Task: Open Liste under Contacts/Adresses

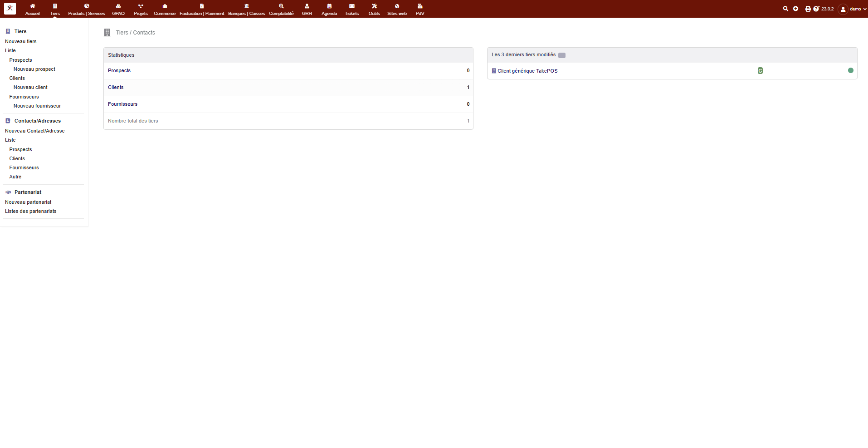Action: 10,140
